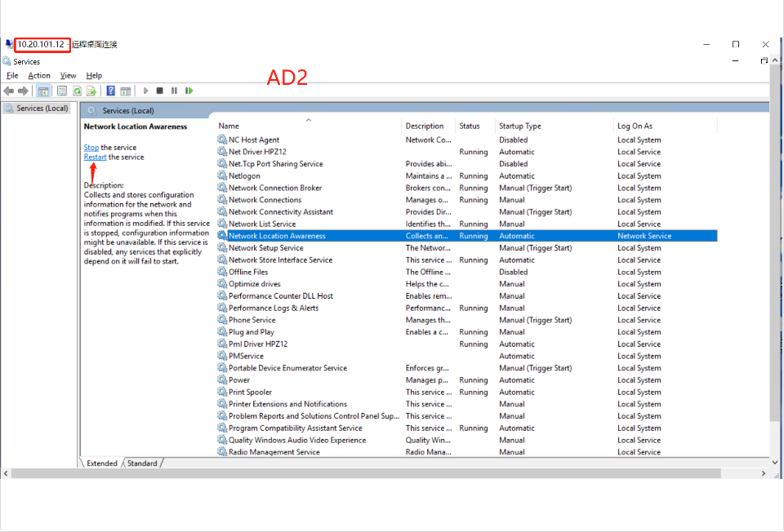Click the Stop Service square icon
Image resolution: width=784 pixels, height=532 pixels.
coord(160,91)
